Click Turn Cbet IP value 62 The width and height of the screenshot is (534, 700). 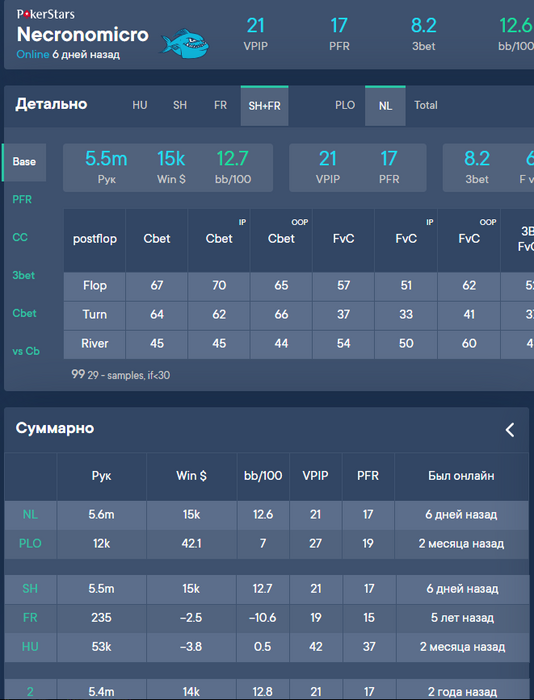point(219,315)
